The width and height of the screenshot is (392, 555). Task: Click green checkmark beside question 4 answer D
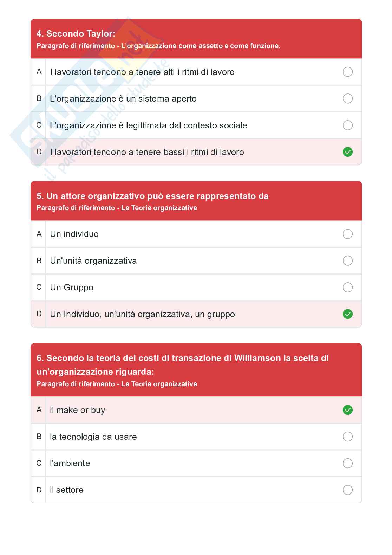click(347, 152)
